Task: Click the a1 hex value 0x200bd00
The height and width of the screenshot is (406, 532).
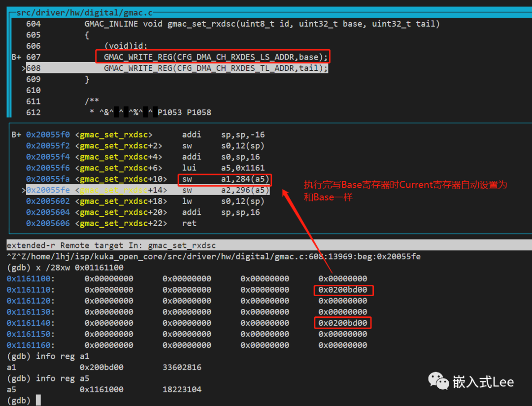Action: (101, 367)
